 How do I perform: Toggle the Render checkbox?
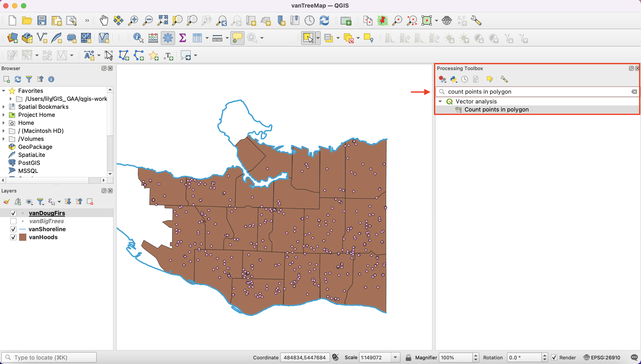pos(554,358)
